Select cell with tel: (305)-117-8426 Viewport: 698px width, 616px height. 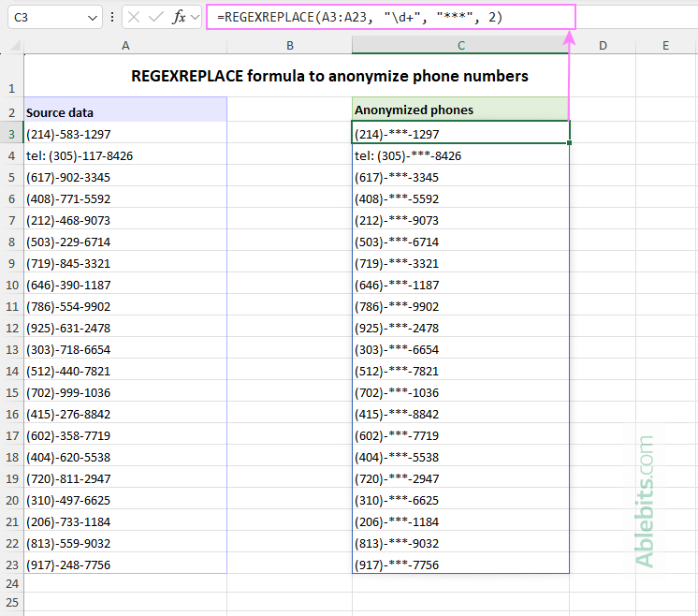125,154
